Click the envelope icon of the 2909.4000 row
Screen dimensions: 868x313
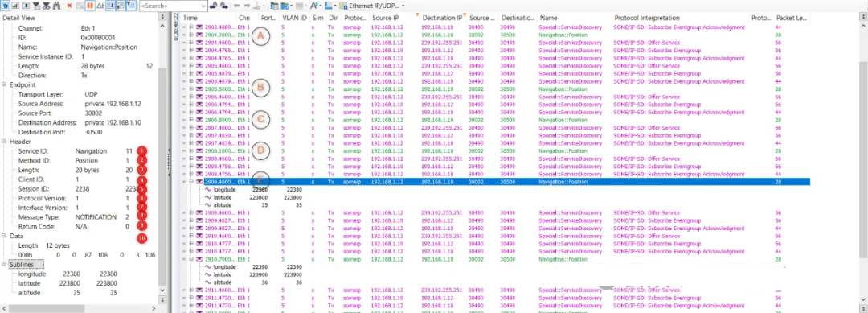click(199, 182)
